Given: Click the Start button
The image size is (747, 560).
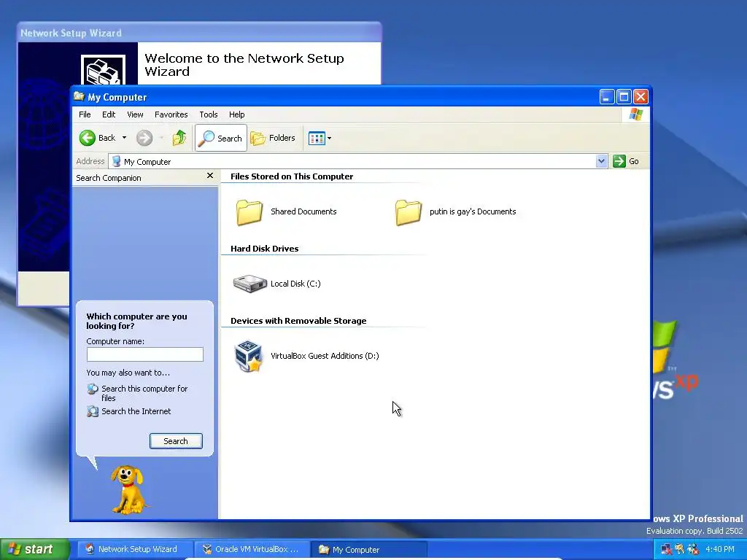Looking at the screenshot, I should point(35,549).
